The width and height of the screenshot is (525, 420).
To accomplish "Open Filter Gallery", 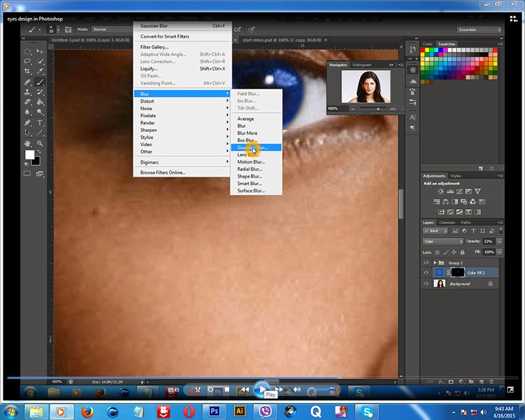I will click(x=182, y=47).
